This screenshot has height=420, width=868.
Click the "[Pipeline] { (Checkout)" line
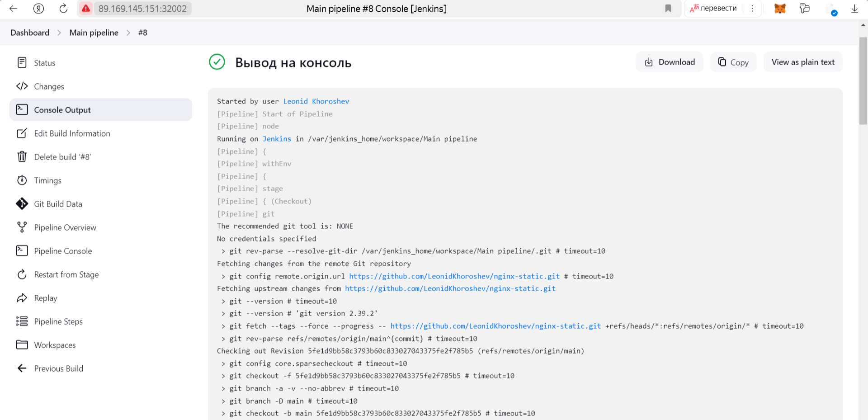[x=264, y=201]
